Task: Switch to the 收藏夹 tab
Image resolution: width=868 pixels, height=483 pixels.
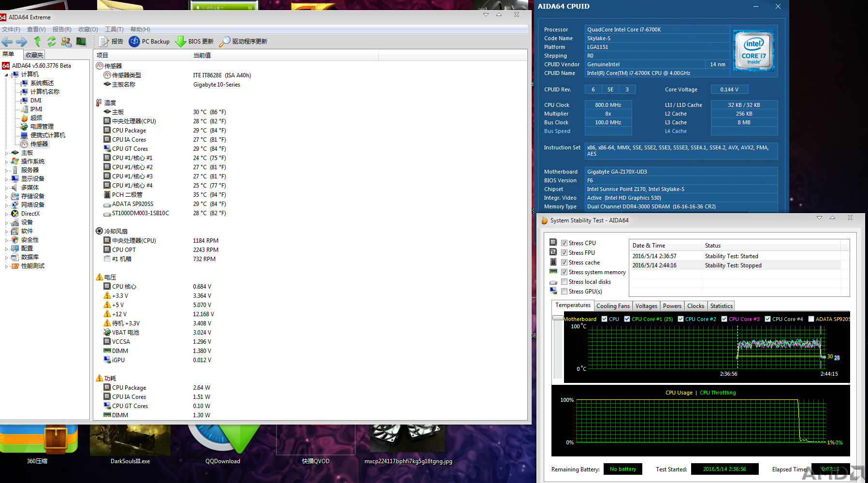Action: [34, 55]
